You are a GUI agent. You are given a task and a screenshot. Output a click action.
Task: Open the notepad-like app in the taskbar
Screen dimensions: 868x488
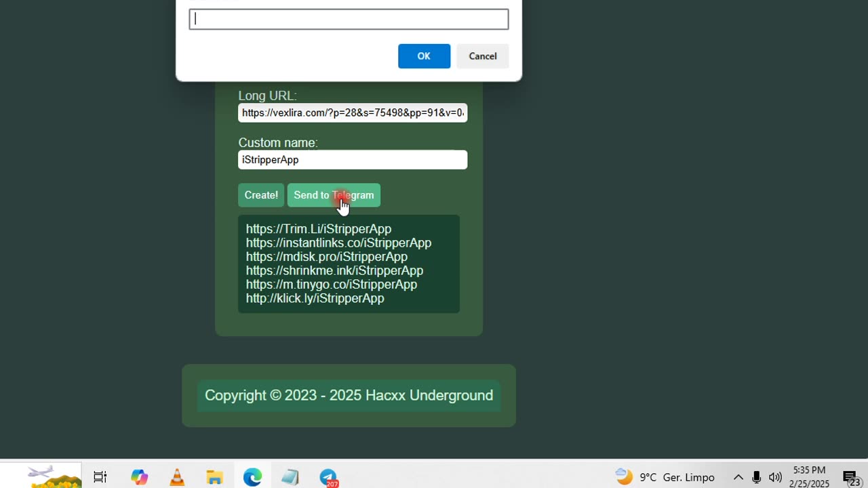[290, 477]
